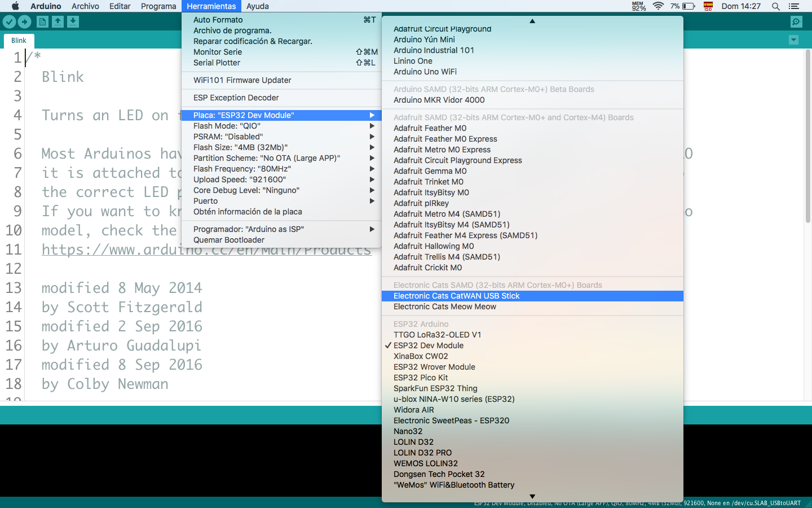Expand the Flash Frequency 80MHz submenu
This screenshot has height=508, width=812.
tap(281, 169)
